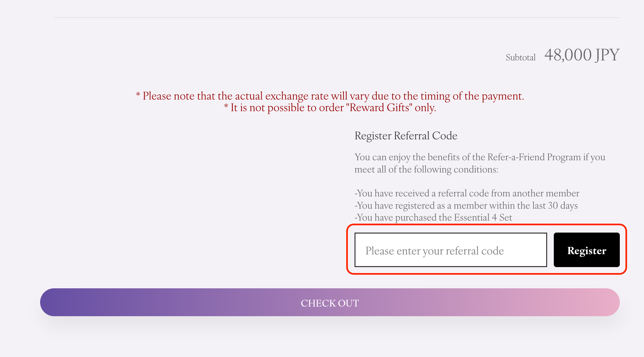Click the Register Referral Code heading
This screenshot has height=357, width=644.
(x=406, y=136)
